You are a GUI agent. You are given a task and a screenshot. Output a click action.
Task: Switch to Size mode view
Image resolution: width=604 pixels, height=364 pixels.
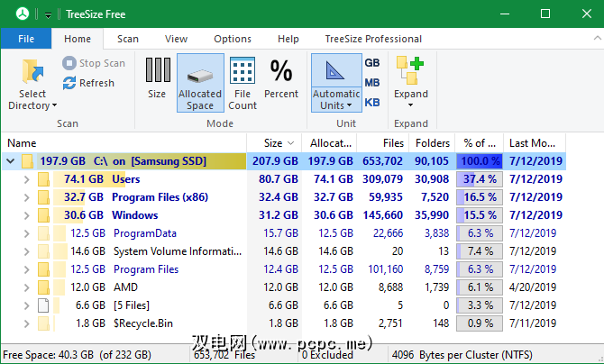pos(157,78)
